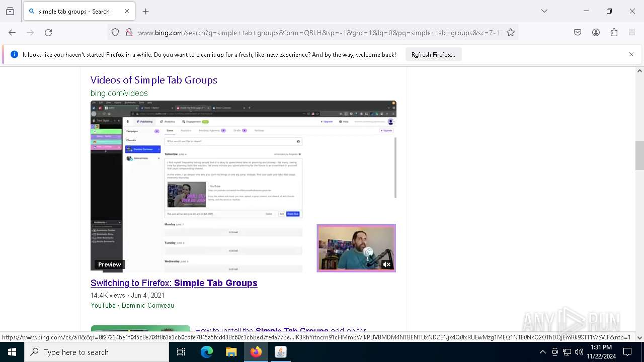Open the volume tray icon
Screen dimensions: 644x362
(x=579, y=352)
